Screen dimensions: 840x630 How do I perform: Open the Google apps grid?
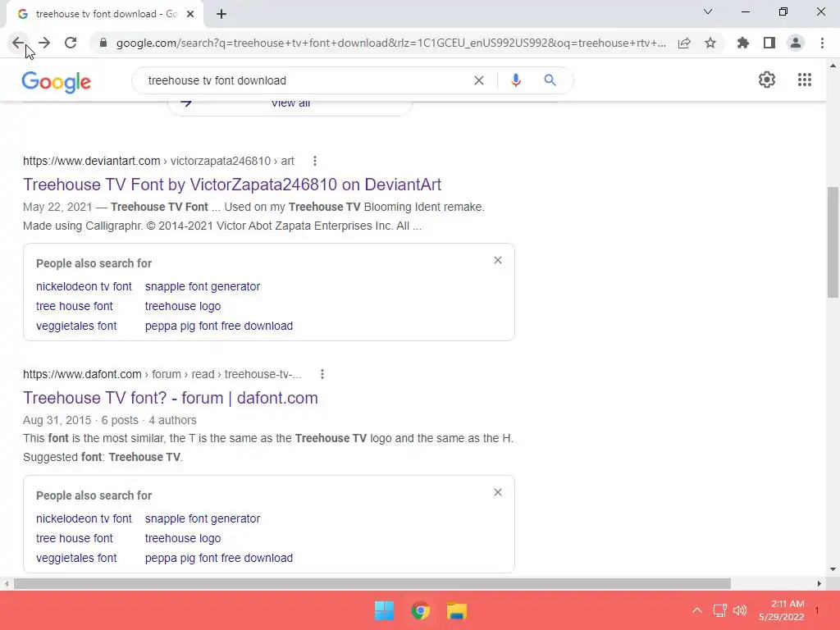click(x=805, y=80)
